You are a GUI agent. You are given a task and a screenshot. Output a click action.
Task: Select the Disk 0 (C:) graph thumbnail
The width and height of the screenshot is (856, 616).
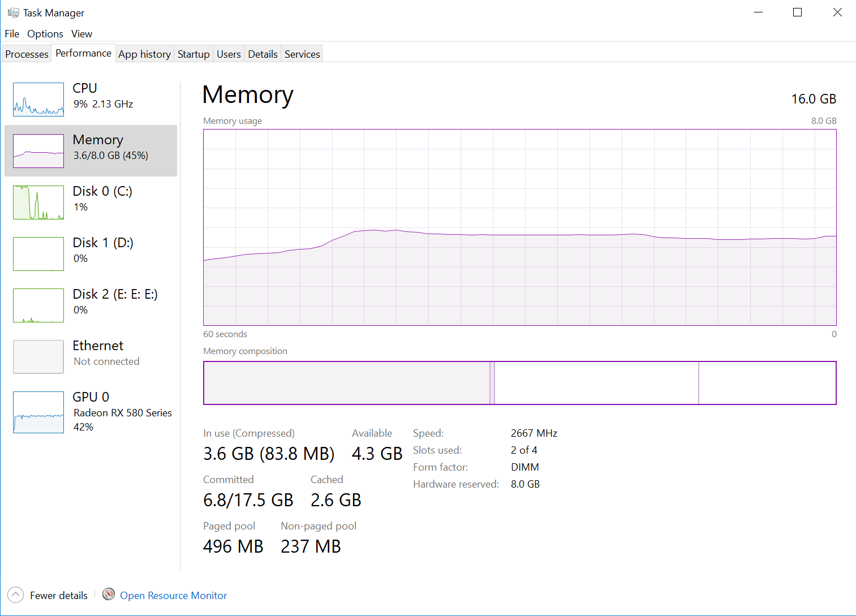pos(38,203)
